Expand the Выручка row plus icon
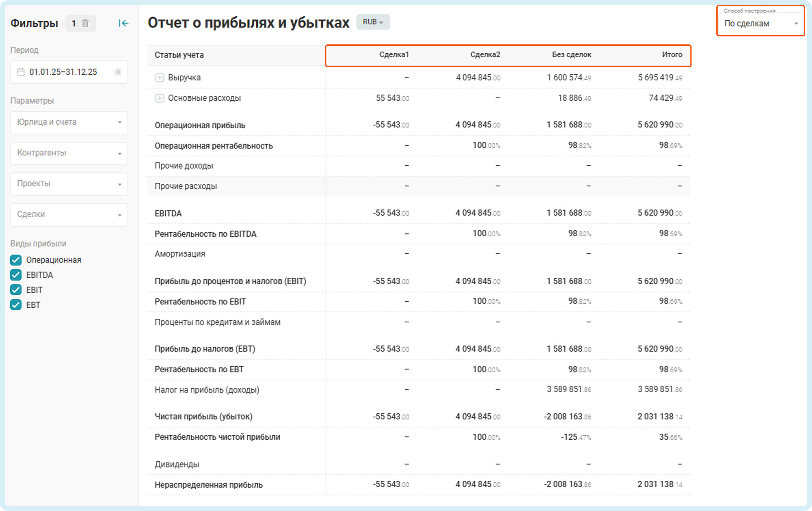 pos(159,77)
